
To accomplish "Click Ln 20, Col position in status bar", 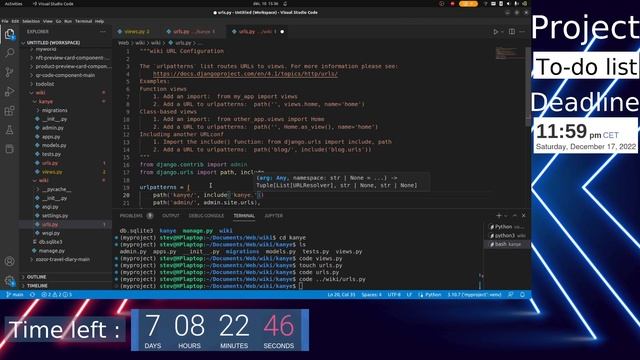I will (x=342, y=294).
